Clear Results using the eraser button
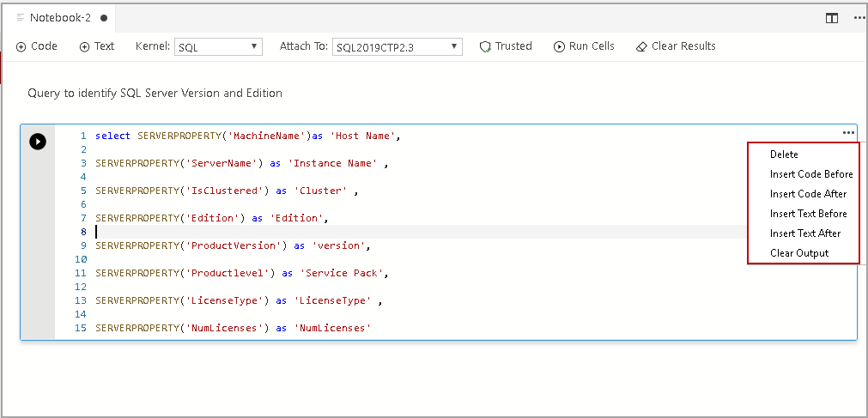This screenshot has width=868, height=418. [x=676, y=46]
